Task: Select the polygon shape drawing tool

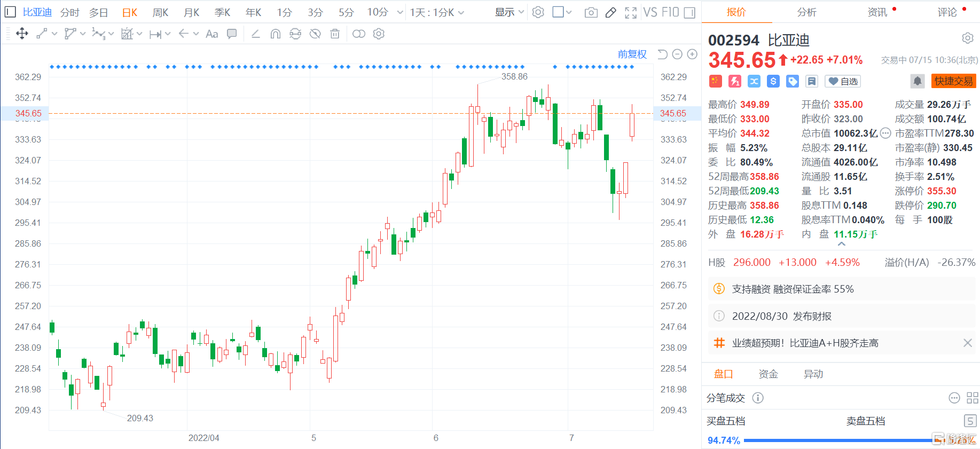Action: pos(70,34)
